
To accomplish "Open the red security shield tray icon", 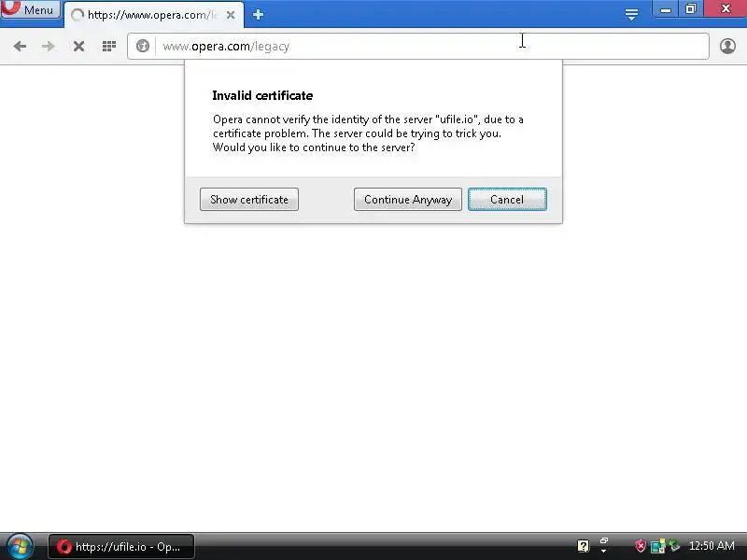I will [641, 546].
